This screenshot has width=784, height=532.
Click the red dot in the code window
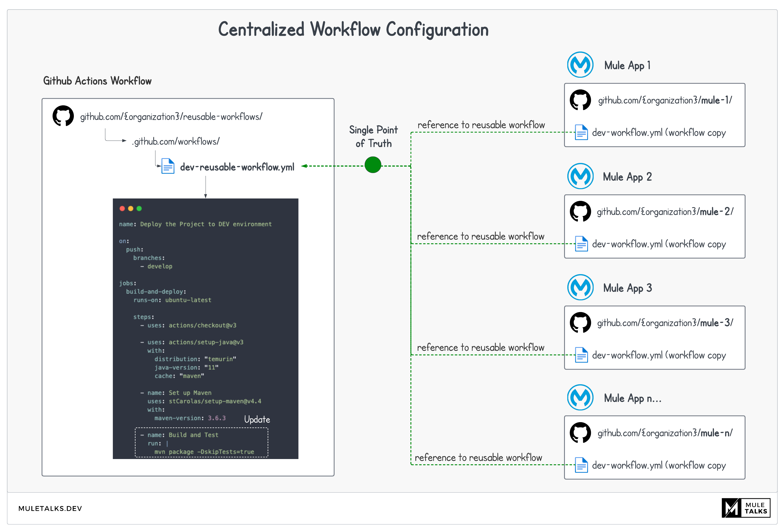[x=122, y=209]
